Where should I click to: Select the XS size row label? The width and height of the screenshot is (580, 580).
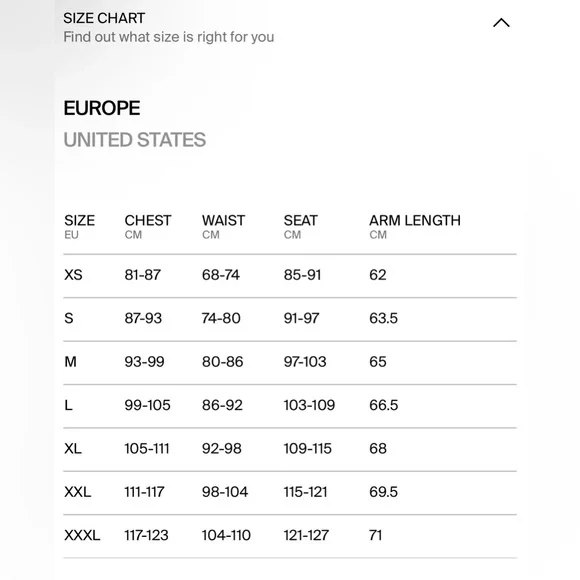[73, 275]
